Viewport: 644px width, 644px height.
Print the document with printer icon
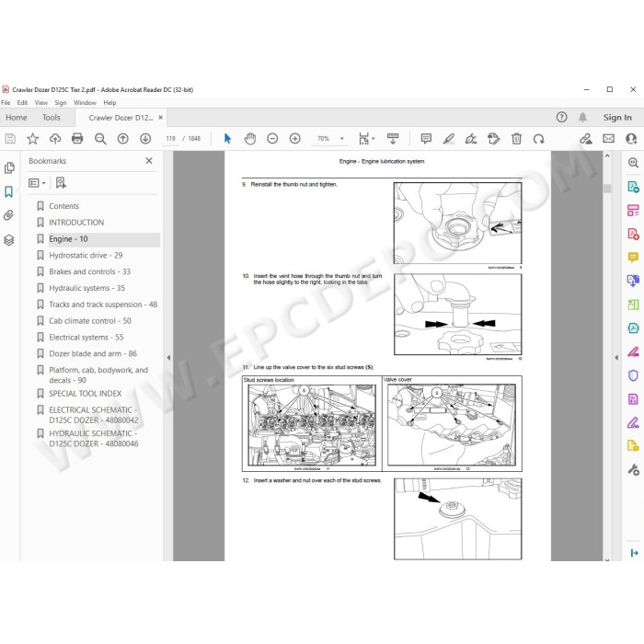coord(77,139)
